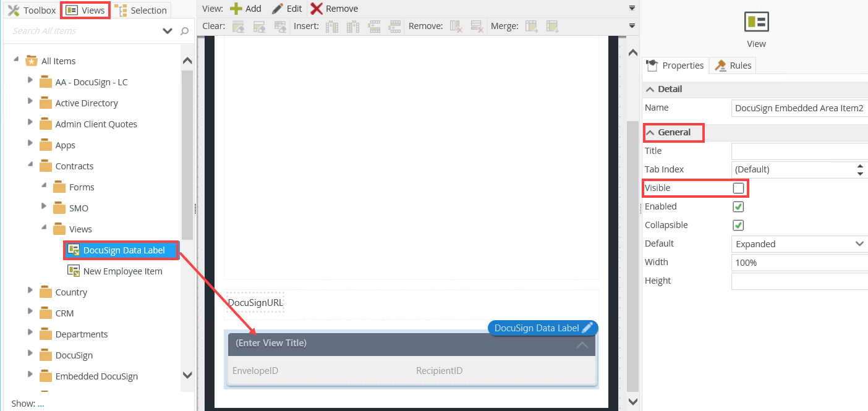Viewport: 868px width, 411px height.
Task: Click Insert row below icon
Action: click(x=394, y=26)
